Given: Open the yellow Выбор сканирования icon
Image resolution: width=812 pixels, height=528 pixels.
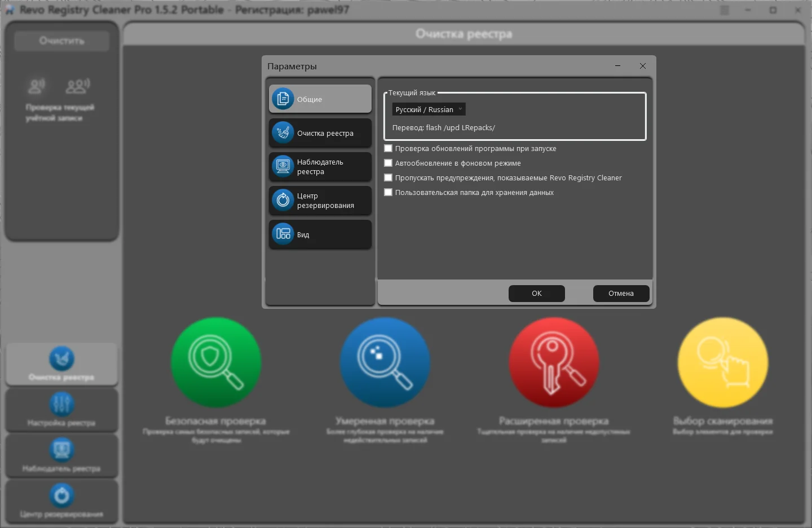Looking at the screenshot, I should click(723, 362).
